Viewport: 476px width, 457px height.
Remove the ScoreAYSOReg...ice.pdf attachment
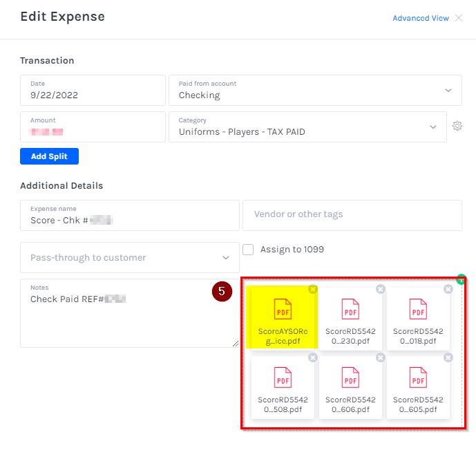(313, 289)
